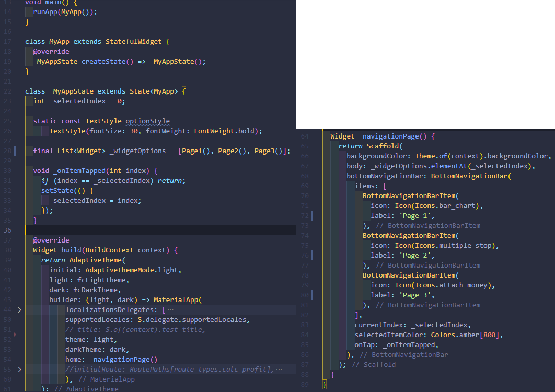The image size is (555, 392).
Task: Click BottomNavigationBar( on the bottomNavigationBar line
Action: pyautogui.click(x=471, y=176)
